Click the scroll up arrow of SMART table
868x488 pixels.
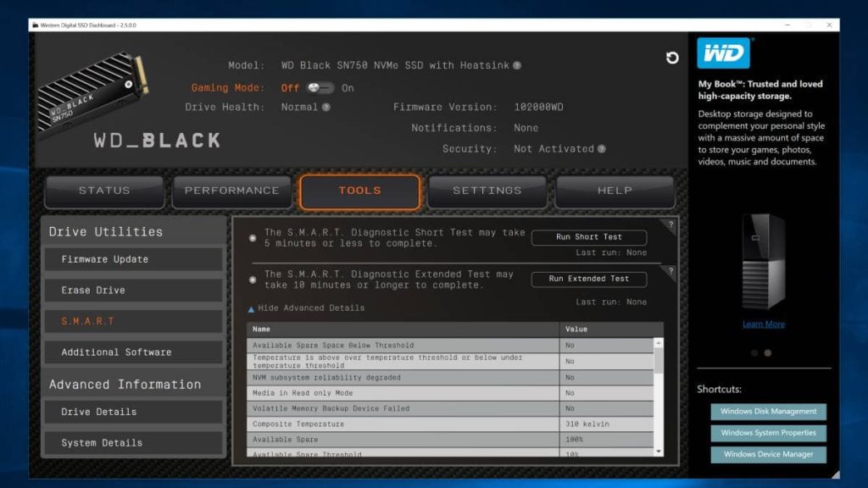point(658,343)
